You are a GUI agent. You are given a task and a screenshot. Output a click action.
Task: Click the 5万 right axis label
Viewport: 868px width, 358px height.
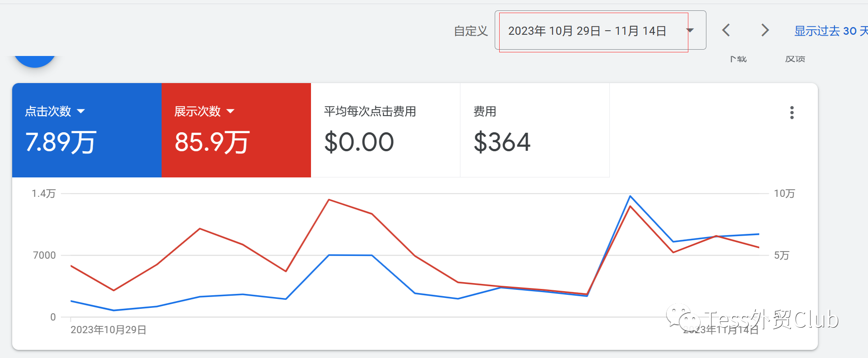click(x=781, y=255)
